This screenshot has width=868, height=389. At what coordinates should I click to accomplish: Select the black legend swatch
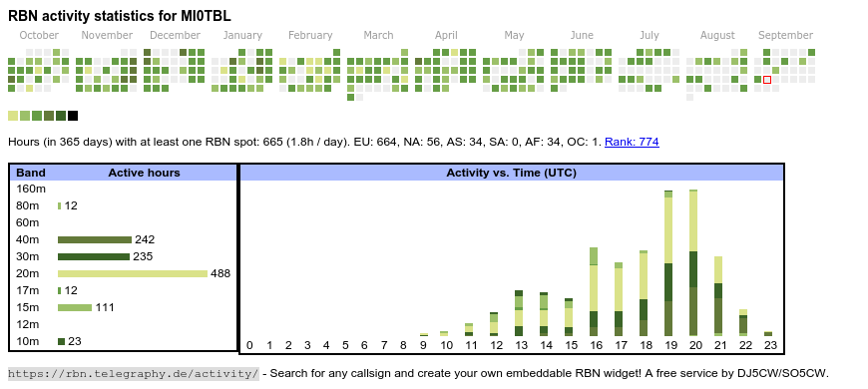click(x=73, y=116)
